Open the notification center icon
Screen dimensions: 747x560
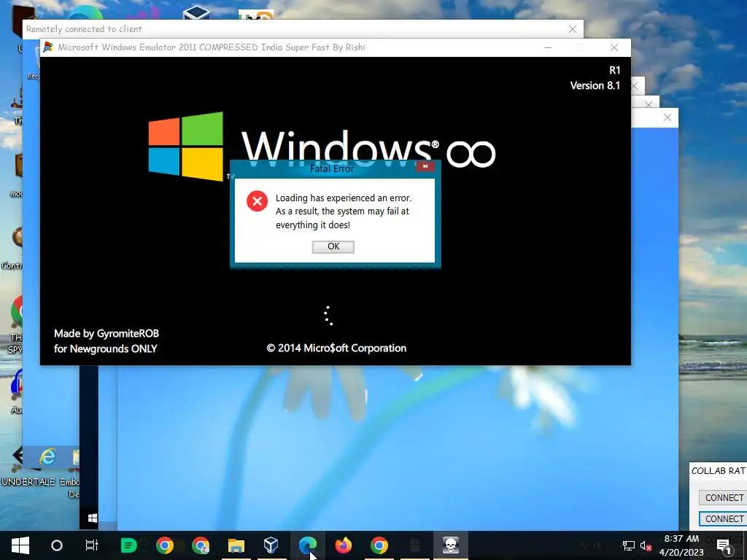pos(724,545)
